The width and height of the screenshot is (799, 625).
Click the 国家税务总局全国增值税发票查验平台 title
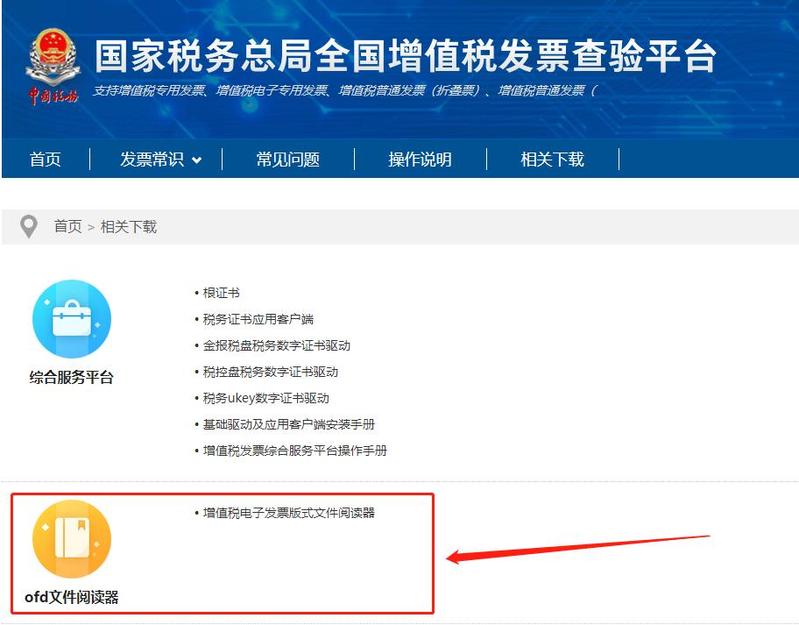point(406,56)
